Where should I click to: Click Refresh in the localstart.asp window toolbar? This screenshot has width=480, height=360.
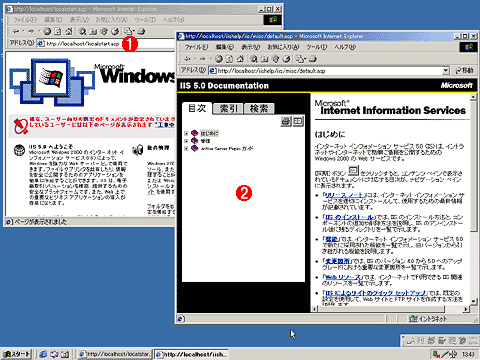pos(58,31)
